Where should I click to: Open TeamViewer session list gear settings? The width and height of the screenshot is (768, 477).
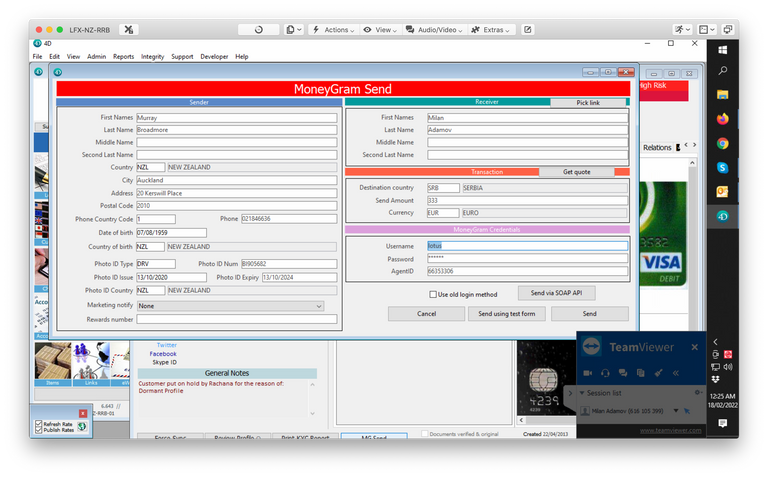(x=697, y=393)
